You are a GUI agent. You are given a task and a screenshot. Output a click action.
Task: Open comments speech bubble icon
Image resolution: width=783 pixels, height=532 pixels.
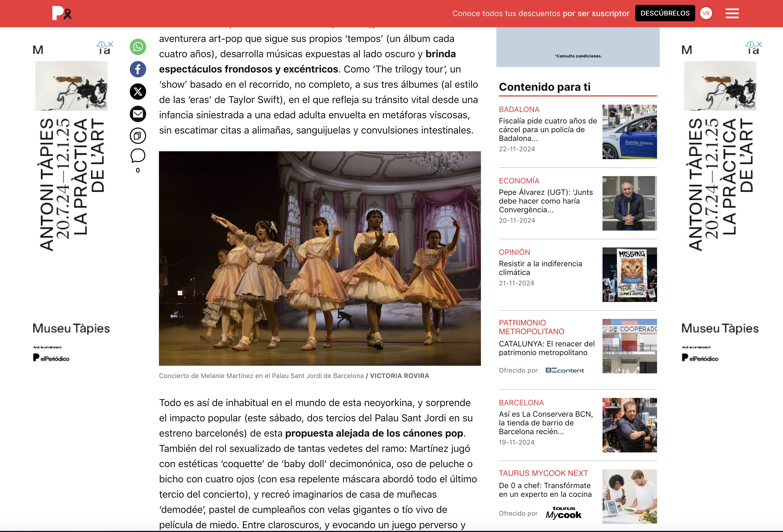tap(138, 156)
